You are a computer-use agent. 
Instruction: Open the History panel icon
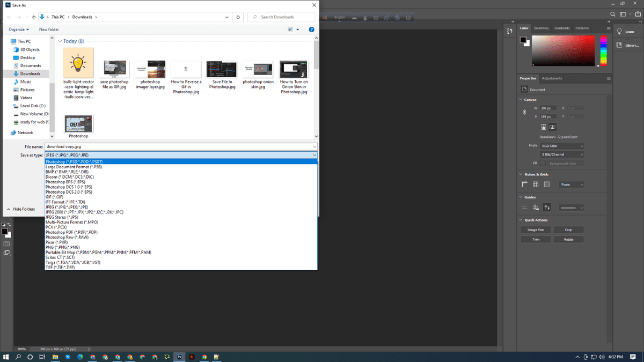click(x=510, y=32)
